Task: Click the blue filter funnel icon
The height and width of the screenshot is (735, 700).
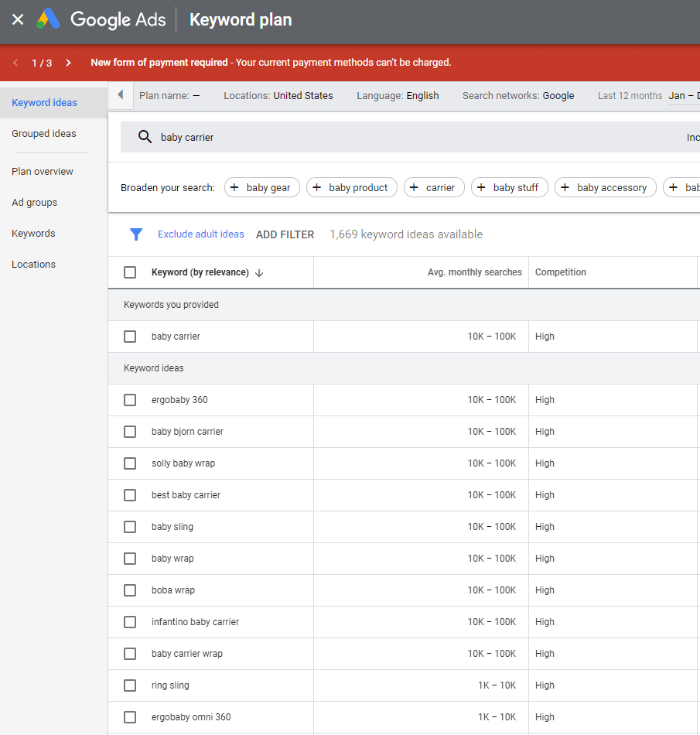Action: tap(136, 234)
